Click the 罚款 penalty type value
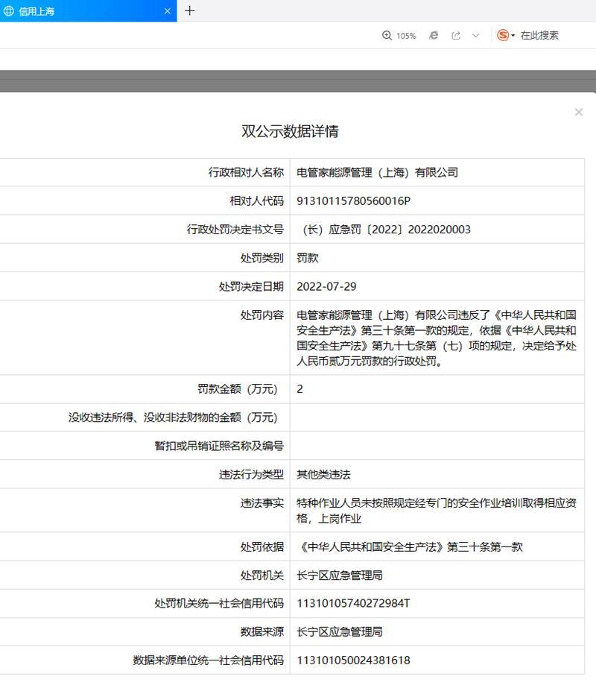Viewport: 596px width, 700px height. (x=308, y=258)
